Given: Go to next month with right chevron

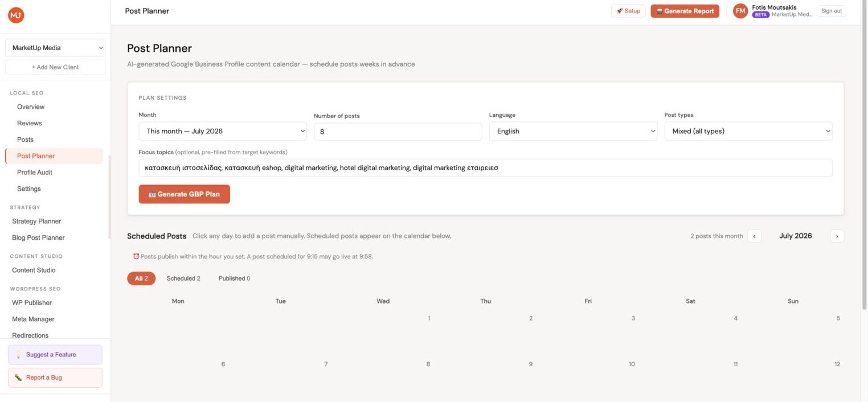Looking at the screenshot, I should [837, 236].
